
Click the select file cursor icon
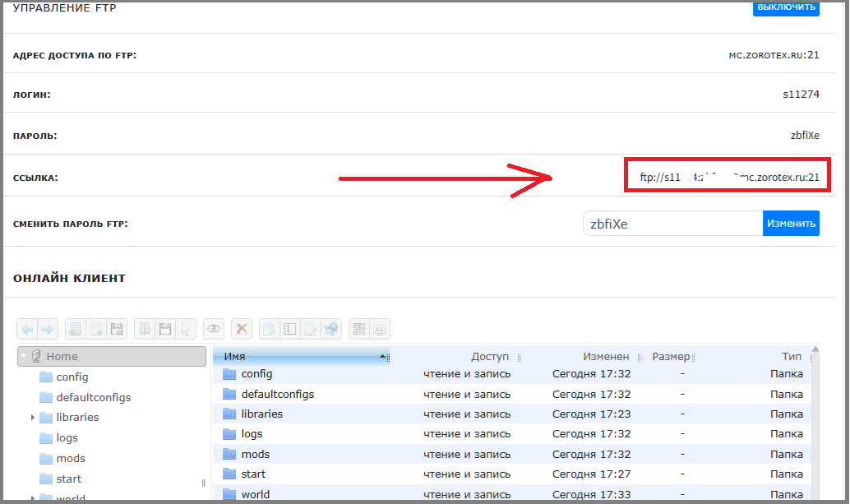[x=186, y=329]
